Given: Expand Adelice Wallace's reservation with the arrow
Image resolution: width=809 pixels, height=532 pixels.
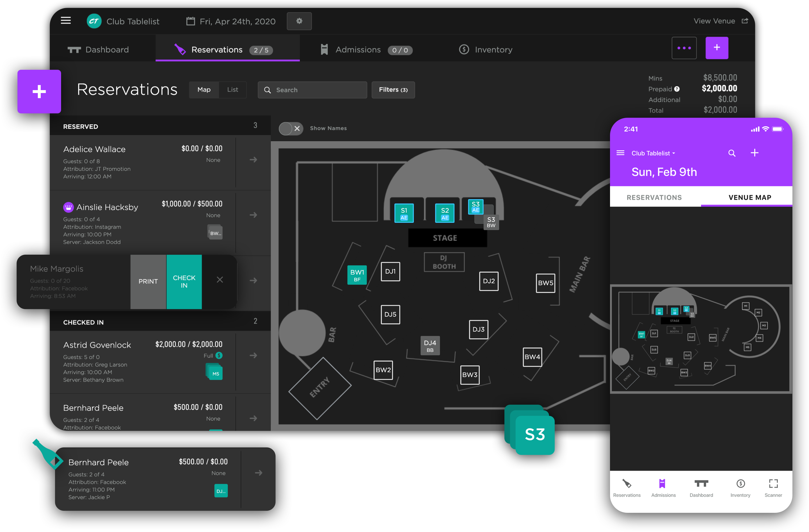Looking at the screenshot, I should (253, 159).
